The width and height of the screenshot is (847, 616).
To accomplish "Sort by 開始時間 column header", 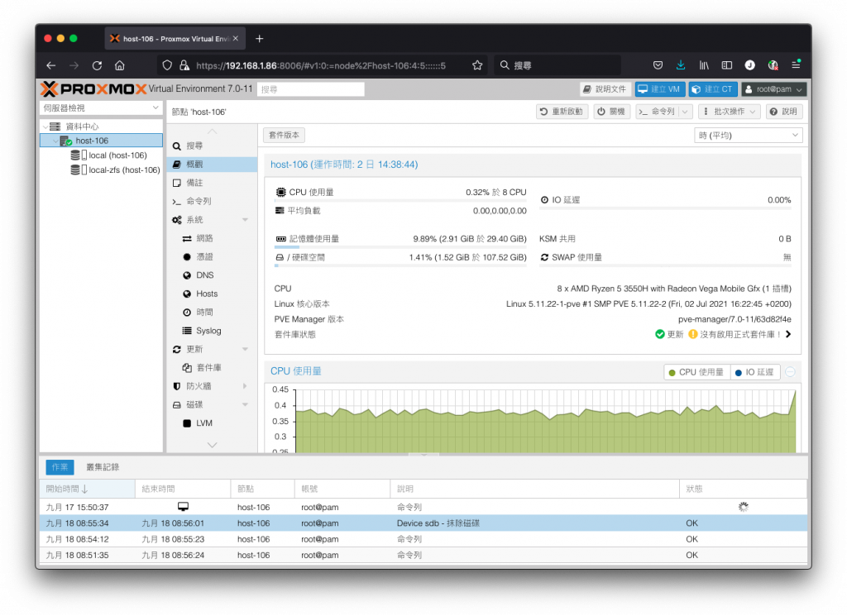I will point(87,489).
